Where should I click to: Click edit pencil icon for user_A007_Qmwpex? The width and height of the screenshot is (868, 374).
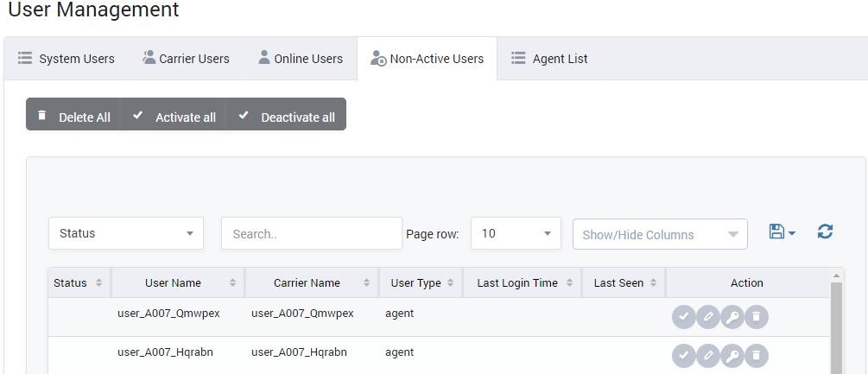tap(708, 317)
